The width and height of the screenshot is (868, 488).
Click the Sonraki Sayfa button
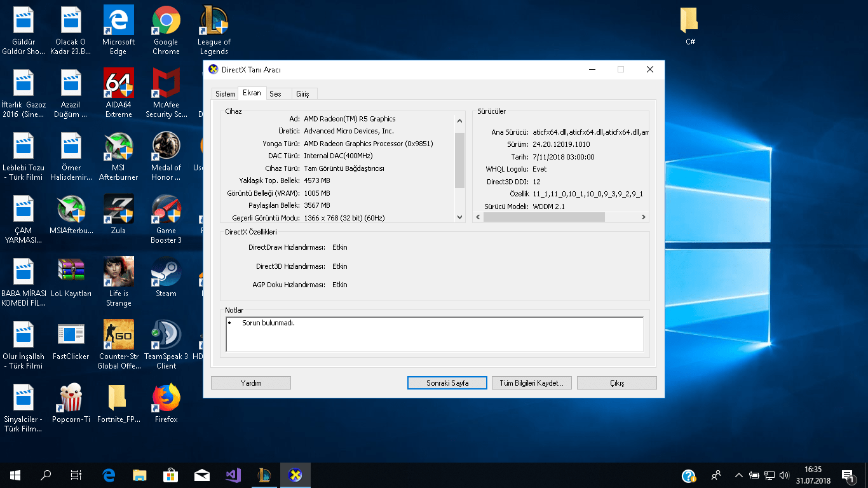point(447,383)
